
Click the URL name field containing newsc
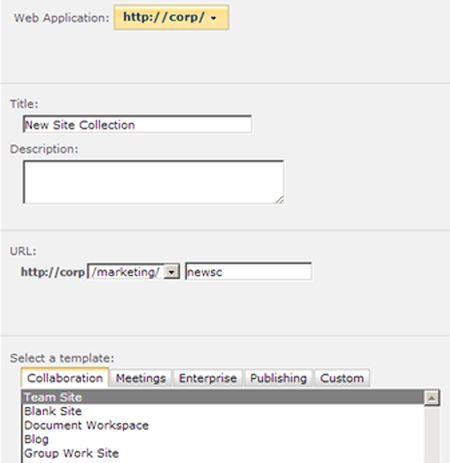point(248,271)
